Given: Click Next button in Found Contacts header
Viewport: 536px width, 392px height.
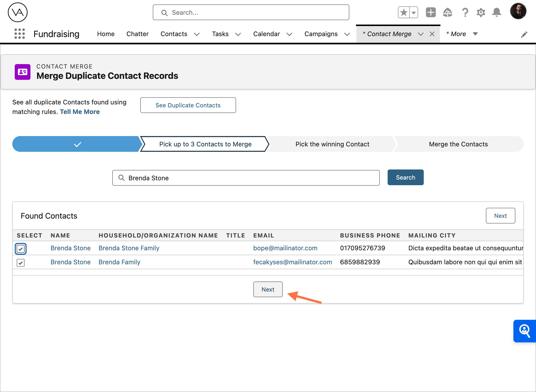Looking at the screenshot, I should coord(500,216).
